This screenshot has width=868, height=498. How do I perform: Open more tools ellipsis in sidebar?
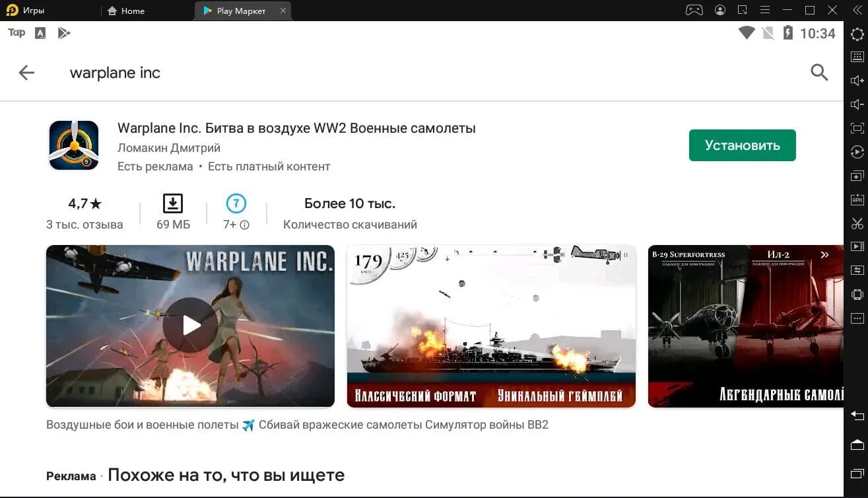tap(857, 318)
